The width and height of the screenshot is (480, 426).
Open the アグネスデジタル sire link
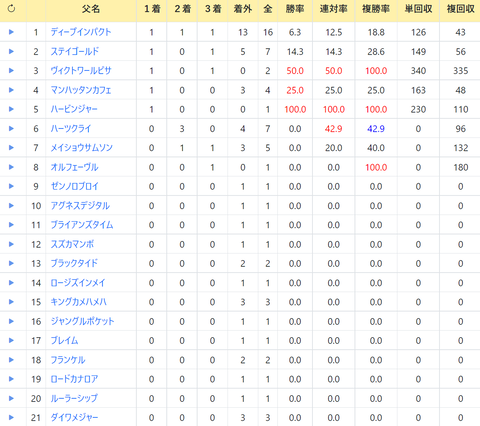80,206
